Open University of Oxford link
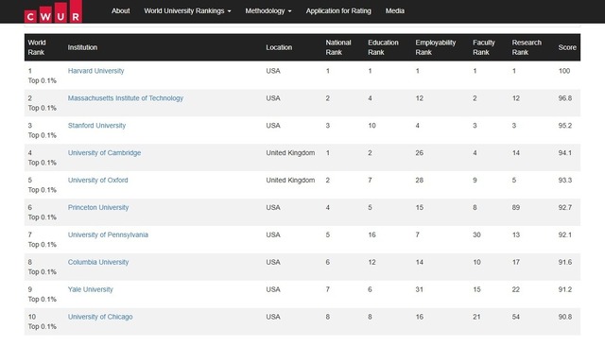 [97, 181]
